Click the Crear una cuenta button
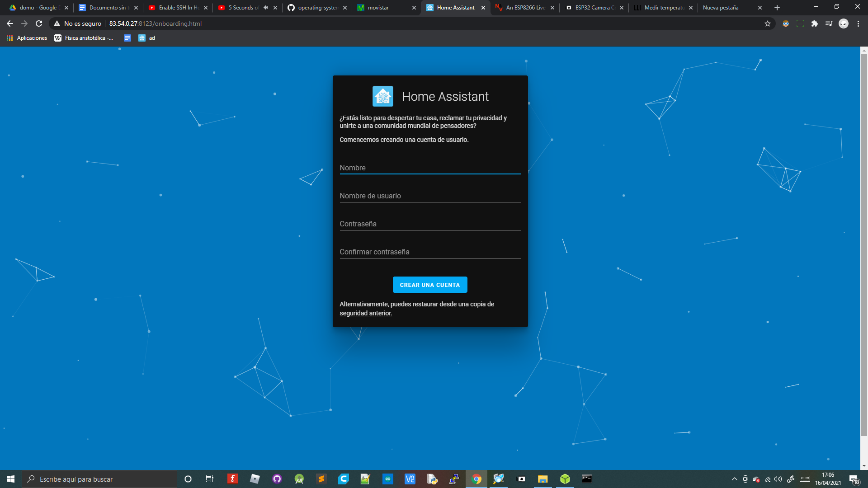The width and height of the screenshot is (868, 488). pos(429,285)
